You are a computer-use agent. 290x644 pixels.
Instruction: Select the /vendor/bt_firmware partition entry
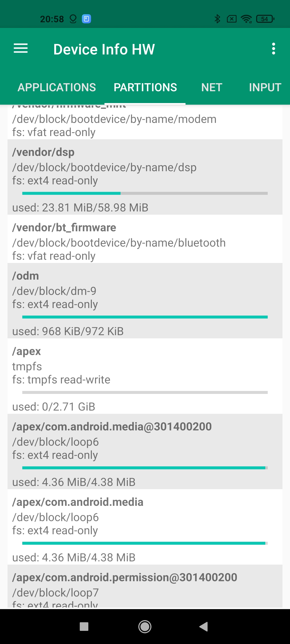click(x=145, y=239)
